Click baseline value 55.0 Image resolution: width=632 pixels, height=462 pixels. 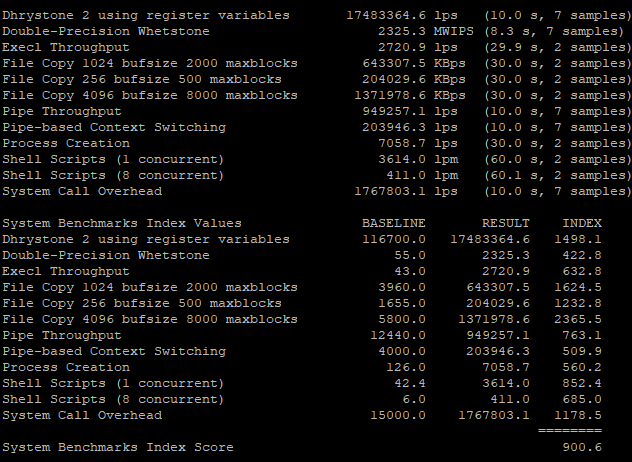point(410,255)
